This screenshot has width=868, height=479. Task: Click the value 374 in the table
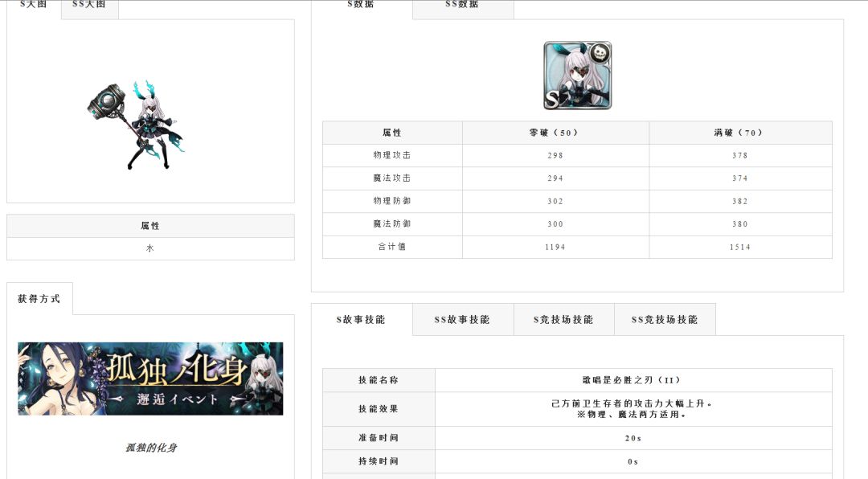tap(740, 178)
